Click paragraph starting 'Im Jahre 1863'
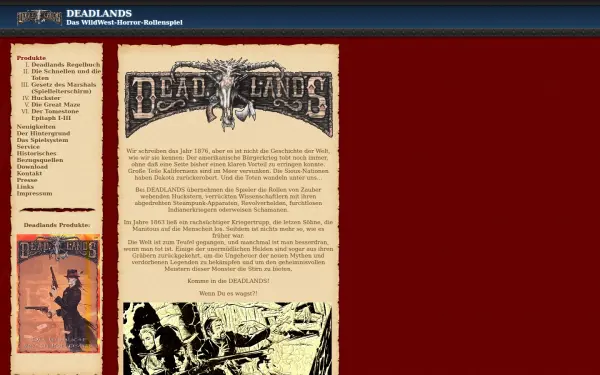600x375 pixels. coord(228,245)
